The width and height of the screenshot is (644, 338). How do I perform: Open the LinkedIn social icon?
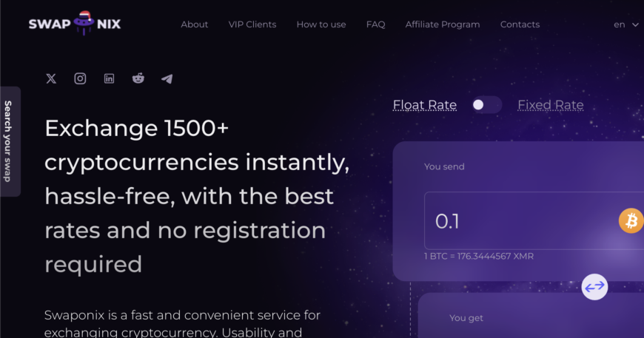coord(110,78)
